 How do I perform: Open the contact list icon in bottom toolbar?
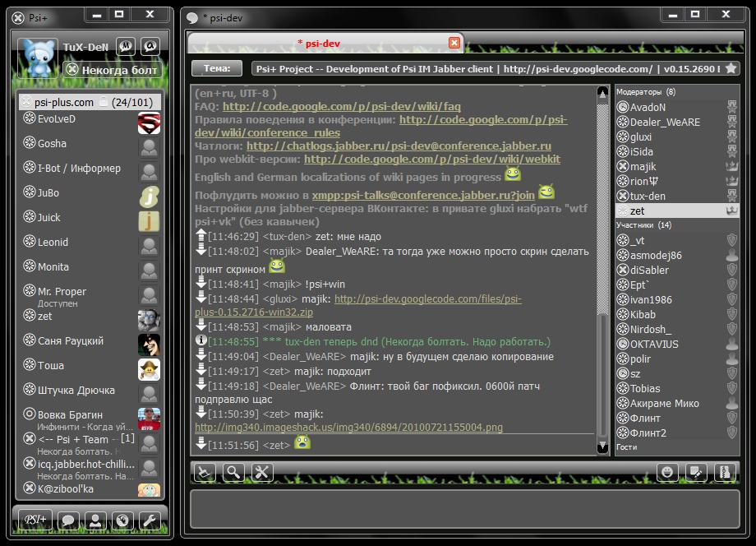pos(97,520)
